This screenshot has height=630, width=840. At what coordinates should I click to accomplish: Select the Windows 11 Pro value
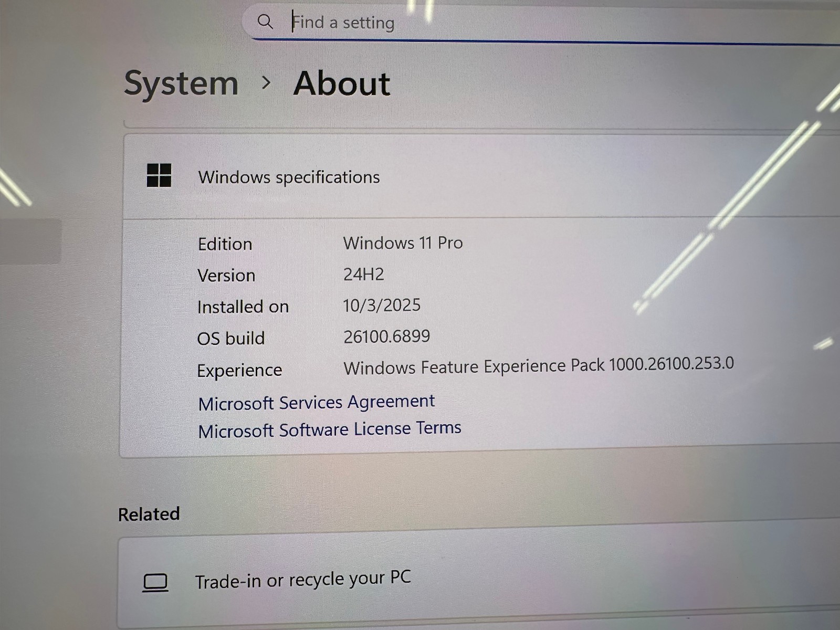[403, 243]
